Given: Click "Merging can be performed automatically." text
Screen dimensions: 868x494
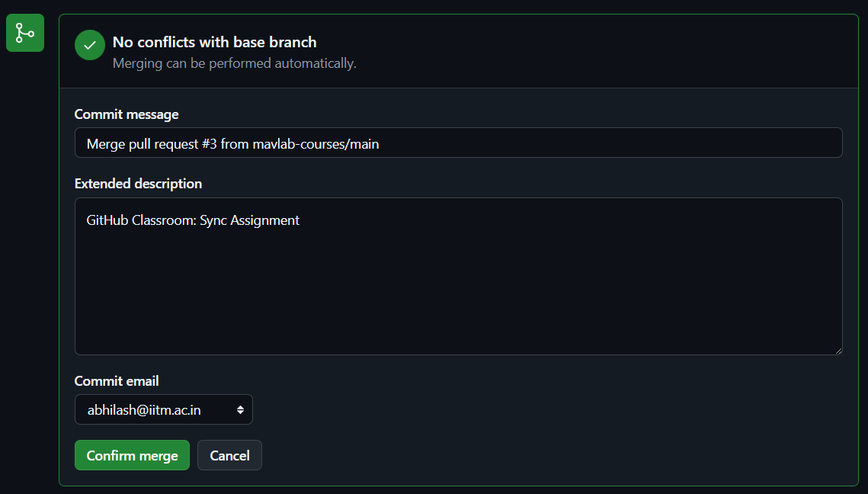Looking at the screenshot, I should pyautogui.click(x=234, y=63).
